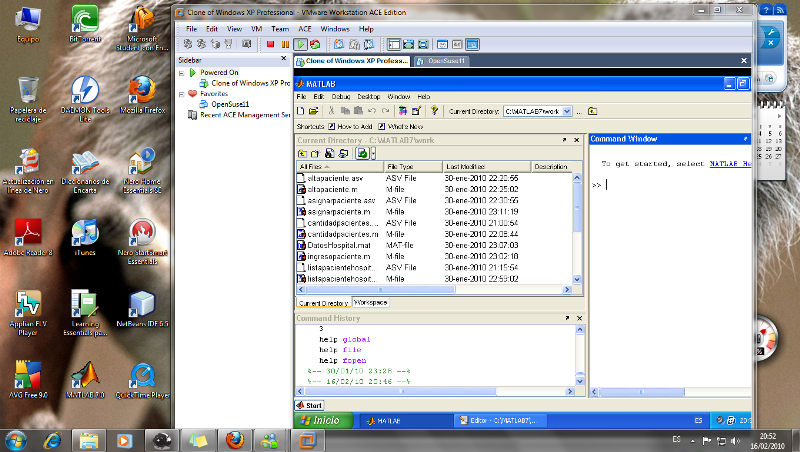
Task: Click the MATLAB Start button
Action: click(x=309, y=405)
